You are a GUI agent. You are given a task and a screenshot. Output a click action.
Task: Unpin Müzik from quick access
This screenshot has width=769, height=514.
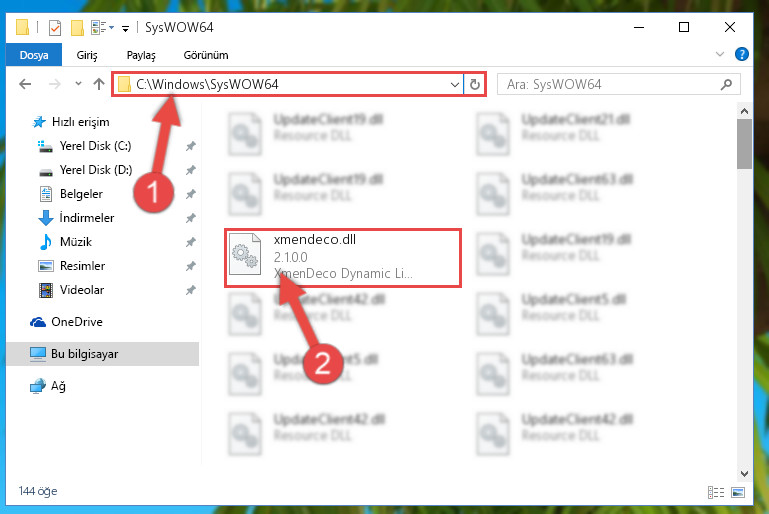pyautogui.click(x=190, y=242)
